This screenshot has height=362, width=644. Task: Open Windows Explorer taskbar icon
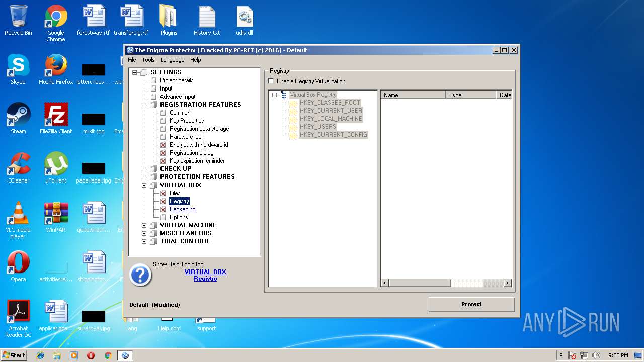click(x=57, y=355)
